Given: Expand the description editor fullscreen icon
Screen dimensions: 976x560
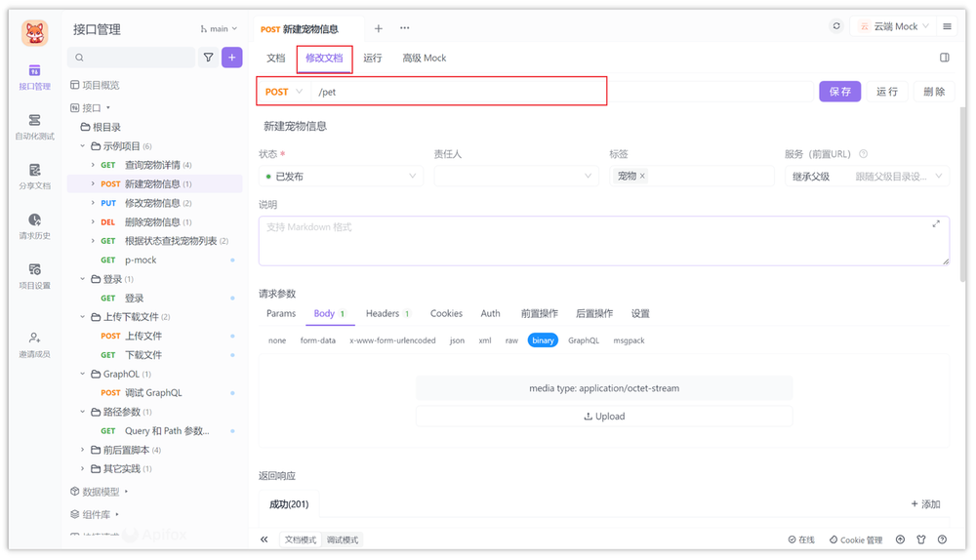Looking at the screenshot, I should [936, 223].
